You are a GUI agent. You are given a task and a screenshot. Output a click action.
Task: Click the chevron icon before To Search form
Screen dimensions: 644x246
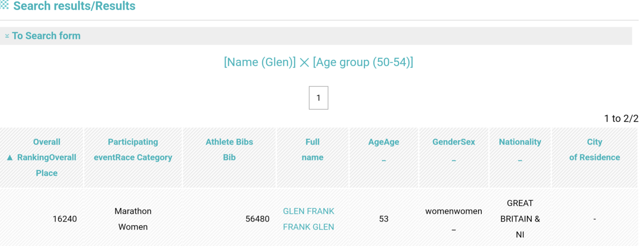pyautogui.click(x=7, y=36)
